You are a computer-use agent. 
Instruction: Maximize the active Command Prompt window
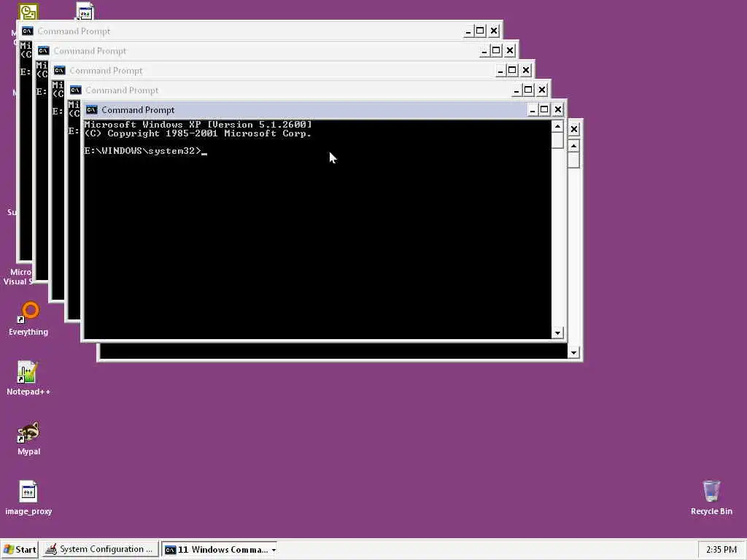point(544,110)
